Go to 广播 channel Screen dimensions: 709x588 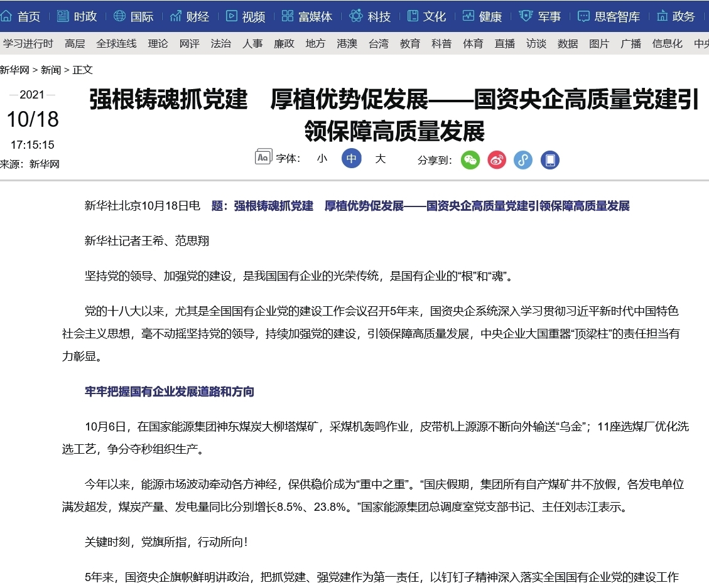631,43
